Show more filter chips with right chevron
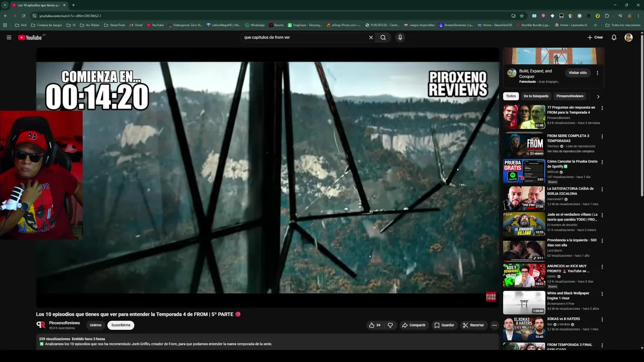This screenshot has height=362, width=644. point(598,97)
